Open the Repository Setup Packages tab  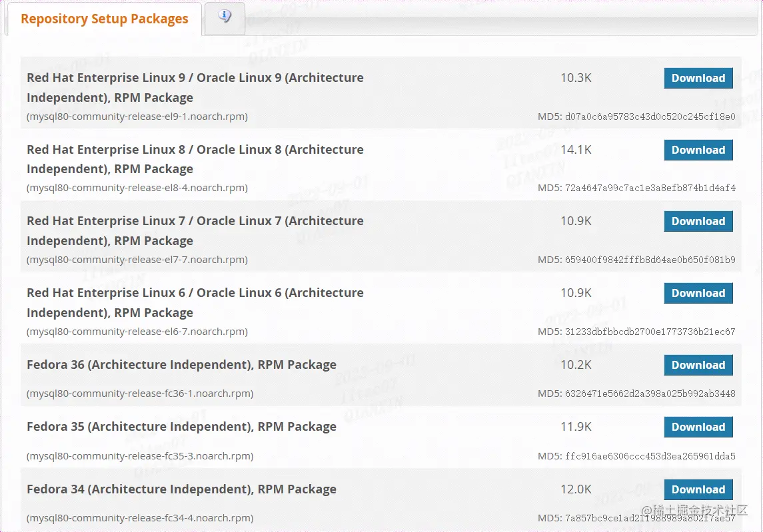pos(104,19)
